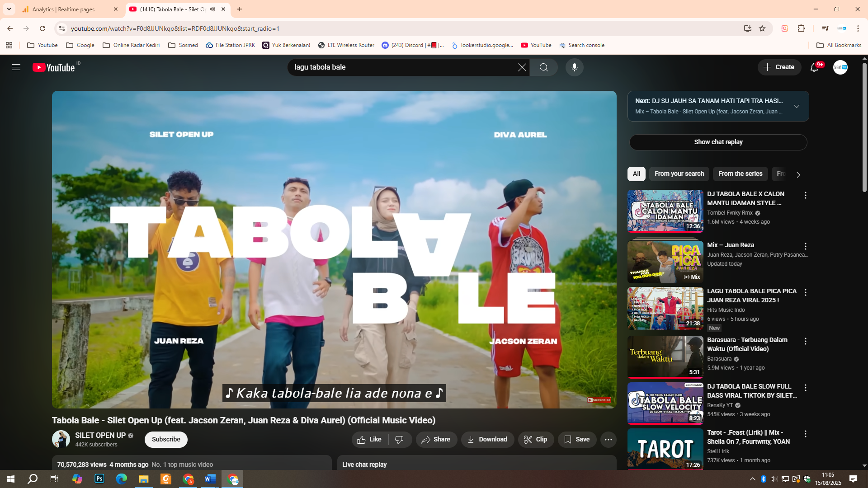This screenshot has width=868, height=488.
Task: Click the page vertical scrollbar
Action: [864, 127]
